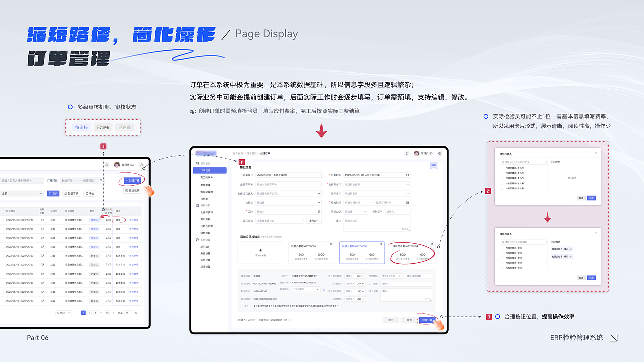
Task: Click the 日常业务 sidebar group icon
Action: pos(197,164)
